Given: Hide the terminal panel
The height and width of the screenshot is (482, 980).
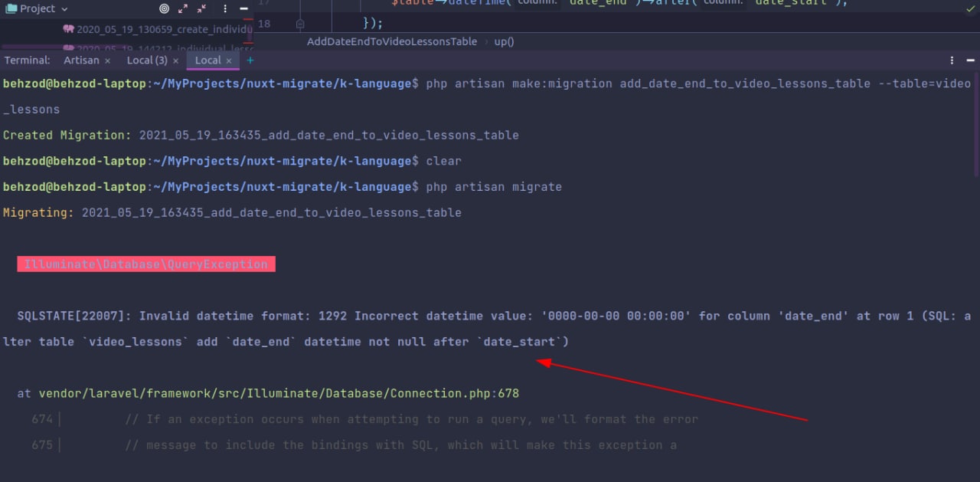Looking at the screenshot, I should tap(970, 60).
